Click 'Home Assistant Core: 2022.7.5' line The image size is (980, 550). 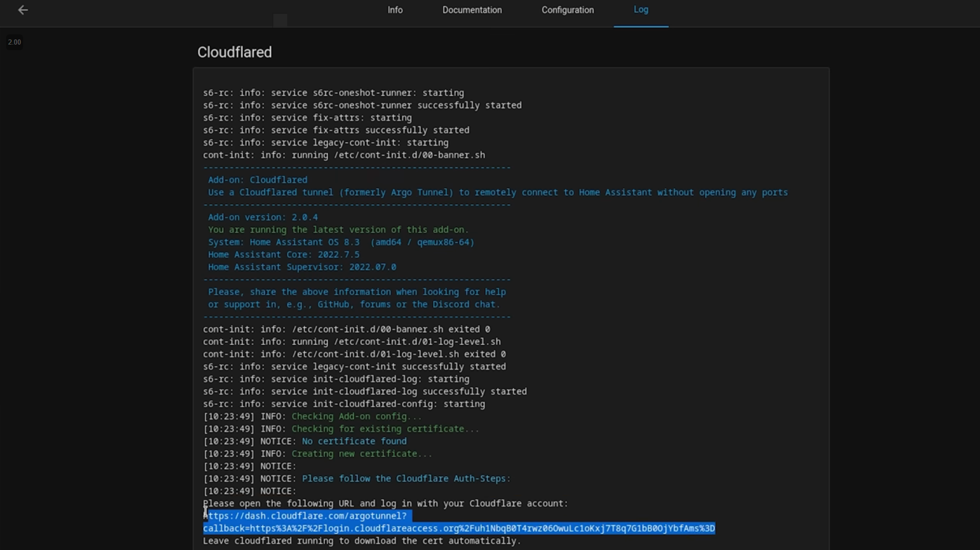pyautogui.click(x=284, y=255)
